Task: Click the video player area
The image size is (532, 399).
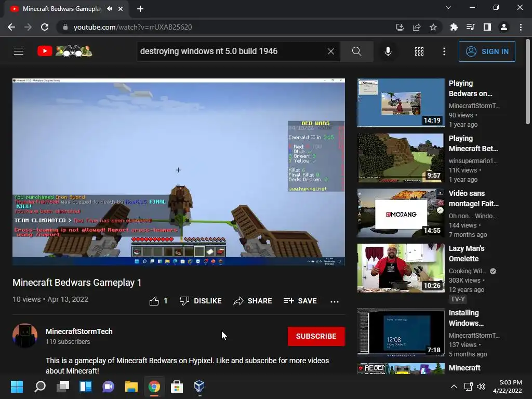Action: coord(179,171)
